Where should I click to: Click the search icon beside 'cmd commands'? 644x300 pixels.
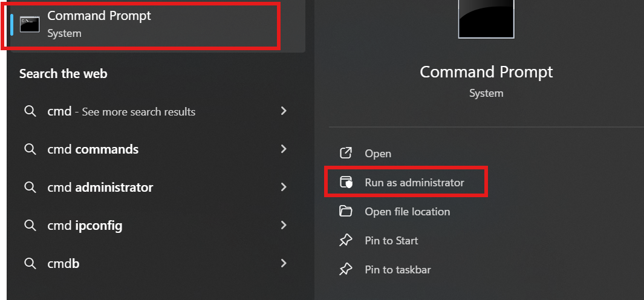click(30, 149)
